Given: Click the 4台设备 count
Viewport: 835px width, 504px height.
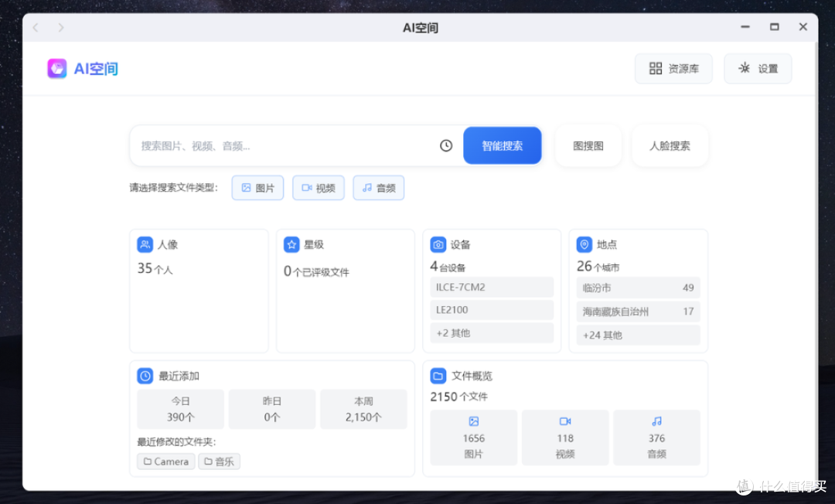Looking at the screenshot, I should point(448,266).
